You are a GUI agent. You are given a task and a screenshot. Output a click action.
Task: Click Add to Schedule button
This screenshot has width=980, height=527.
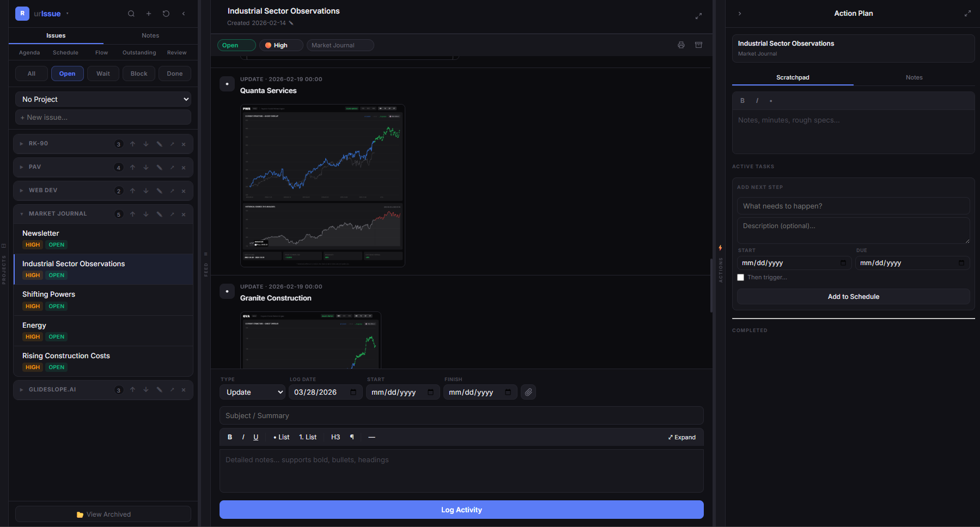coord(853,297)
